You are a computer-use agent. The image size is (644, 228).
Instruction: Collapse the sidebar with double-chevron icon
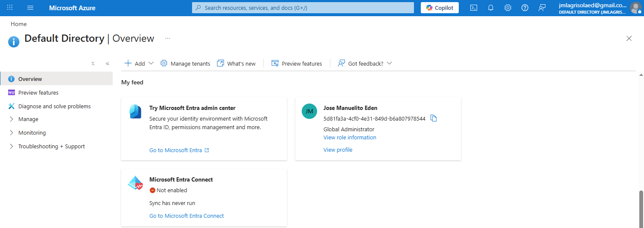pyautogui.click(x=108, y=63)
